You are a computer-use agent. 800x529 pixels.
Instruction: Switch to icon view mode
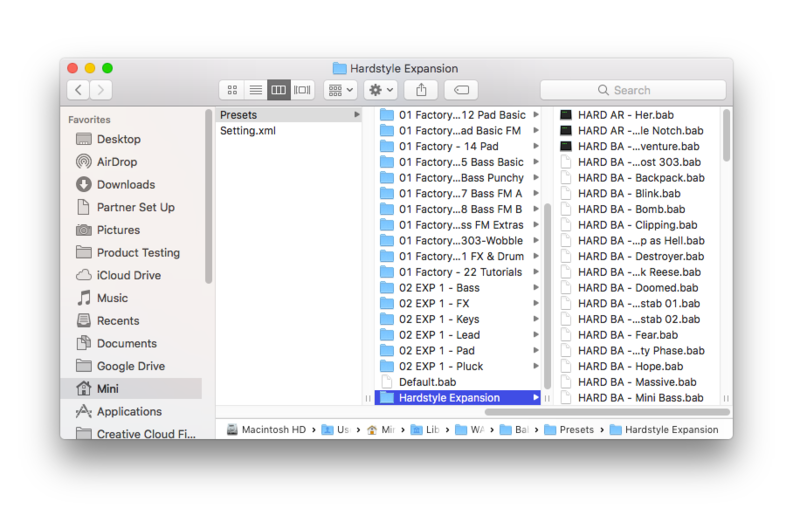pos(232,90)
